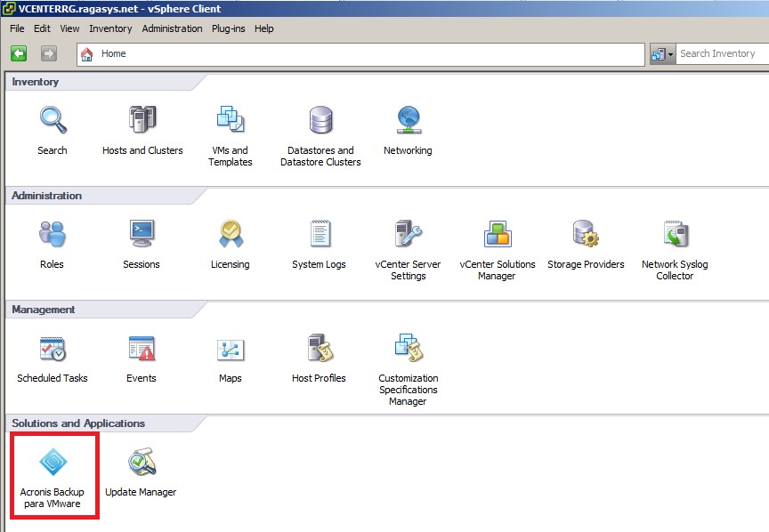Open vCenter Server Settings
Screen dimensions: 769x532
(408, 234)
